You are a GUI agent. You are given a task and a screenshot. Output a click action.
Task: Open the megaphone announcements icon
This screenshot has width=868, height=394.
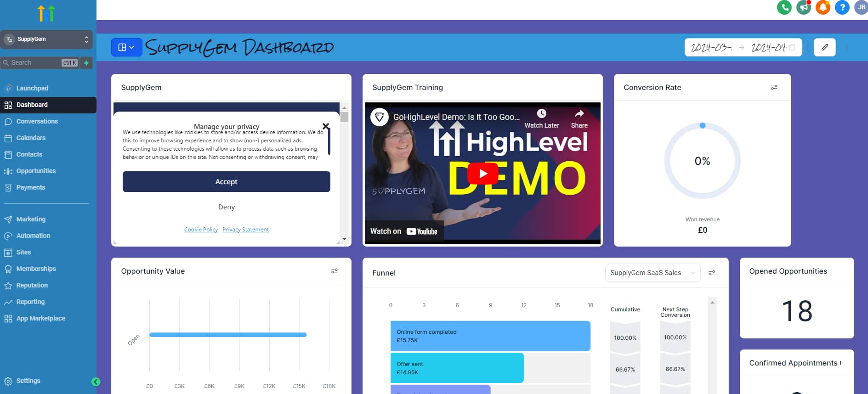[803, 7]
